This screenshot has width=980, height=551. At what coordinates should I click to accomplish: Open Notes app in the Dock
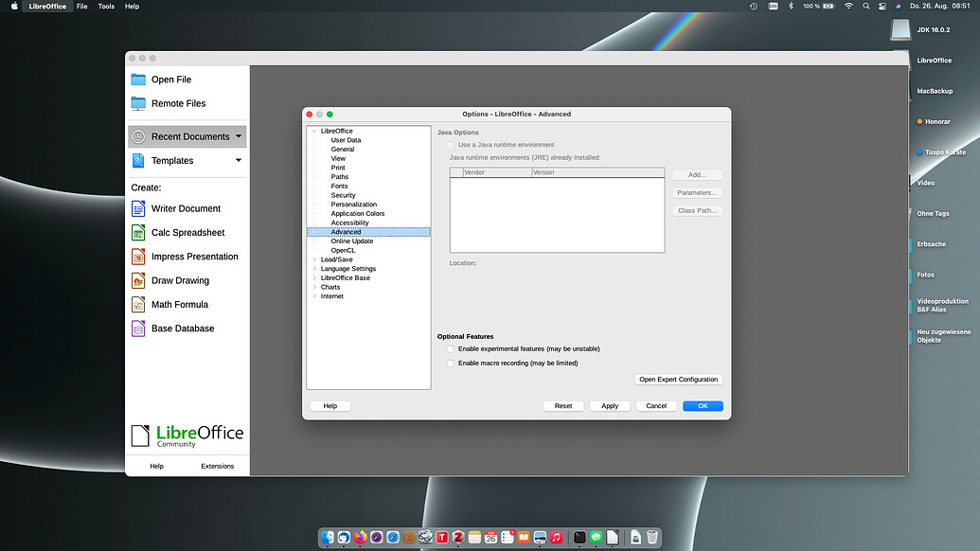pyautogui.click(x=474, y=537)
